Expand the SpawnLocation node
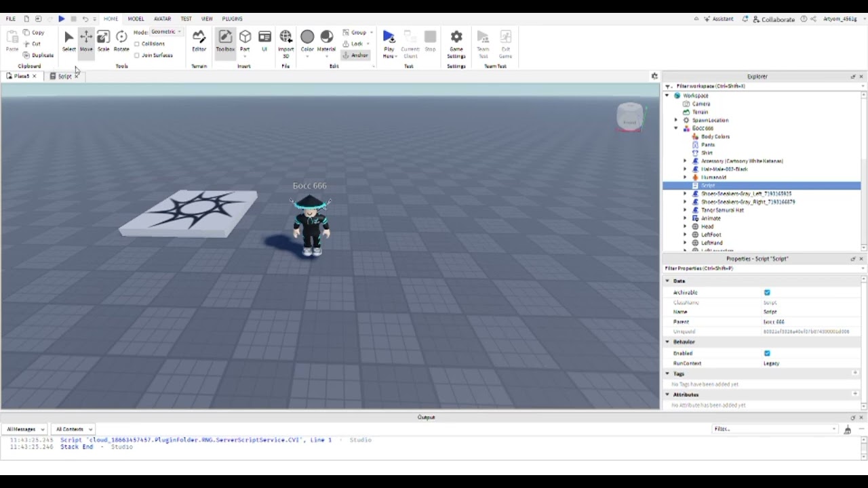868x488 pixels. (676, 120)
